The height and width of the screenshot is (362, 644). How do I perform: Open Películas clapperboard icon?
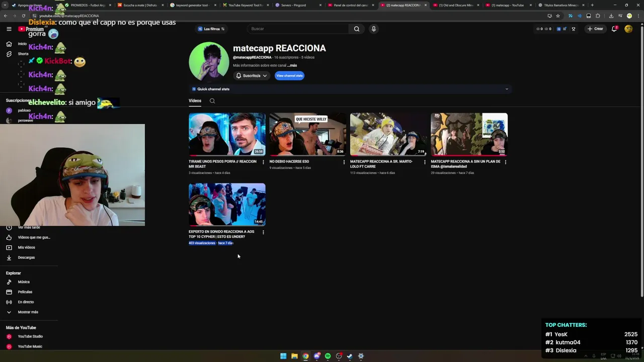(9, 292)
